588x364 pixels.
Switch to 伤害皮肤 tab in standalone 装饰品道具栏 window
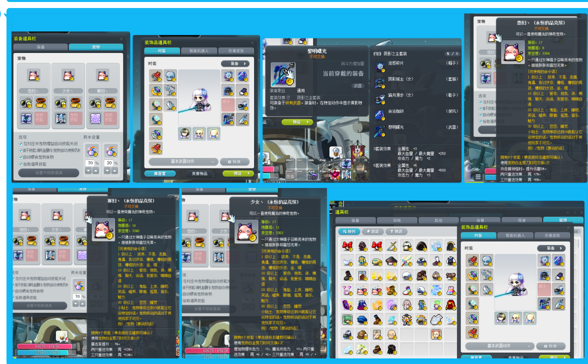point(236,51)
